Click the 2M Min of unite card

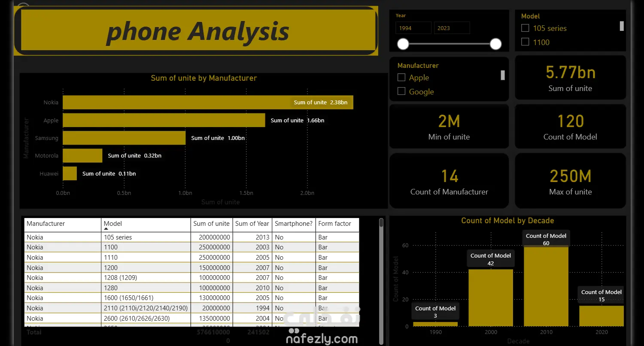[449, 126]
